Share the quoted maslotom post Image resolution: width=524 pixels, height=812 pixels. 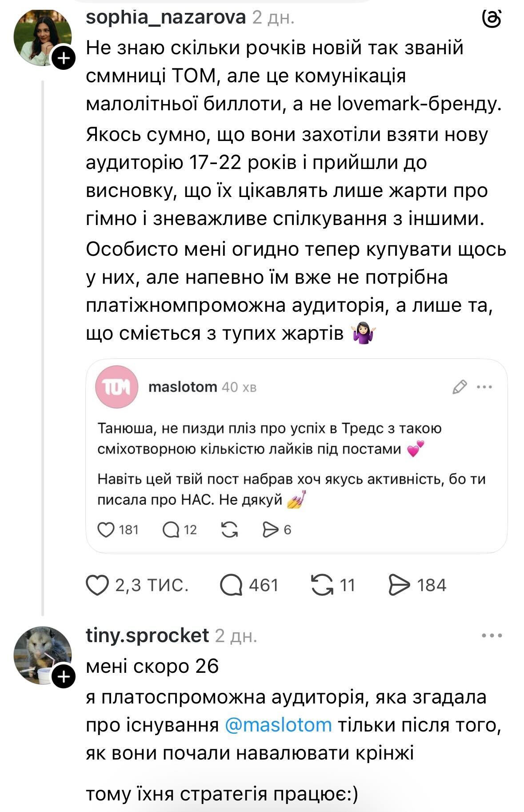click(270, 530)
